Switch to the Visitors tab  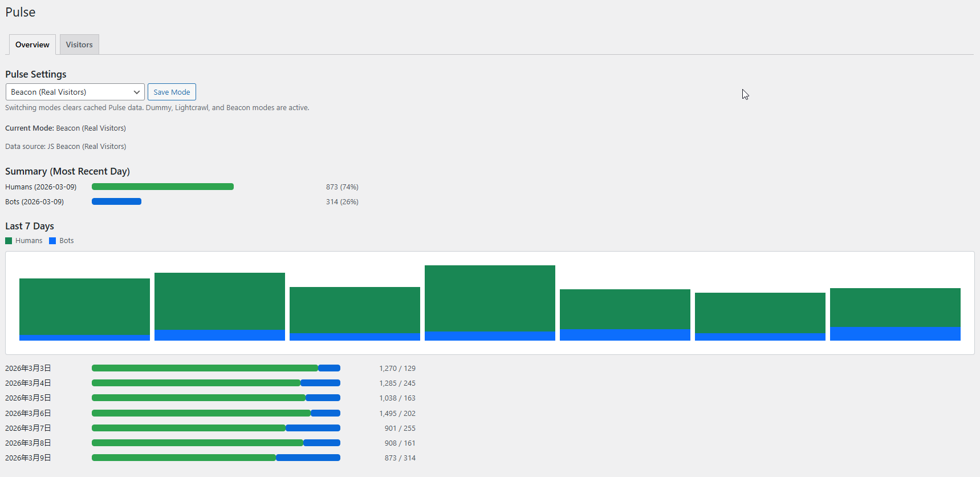(x=79, y=45)
